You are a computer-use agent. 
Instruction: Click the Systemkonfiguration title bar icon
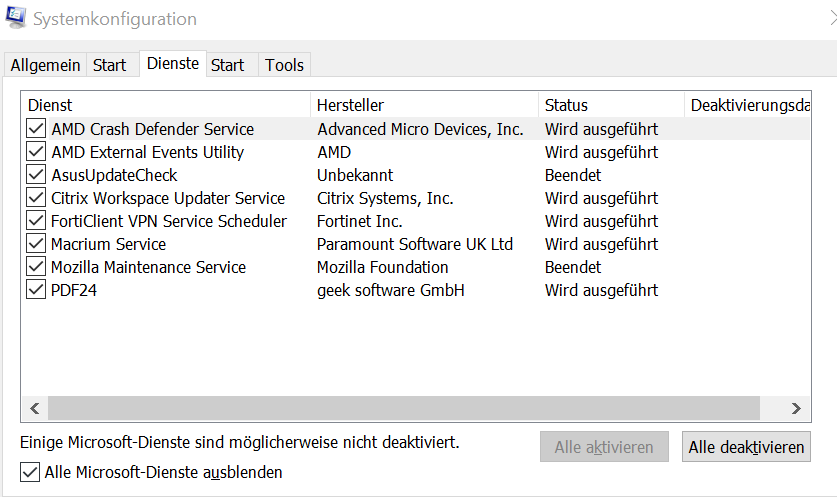[x=16, y=18]
